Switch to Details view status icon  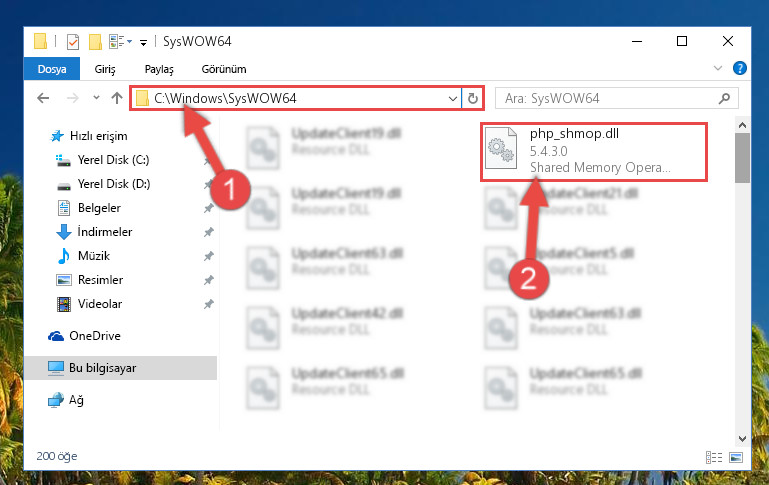pyautogui.click(x=714, y=458)
